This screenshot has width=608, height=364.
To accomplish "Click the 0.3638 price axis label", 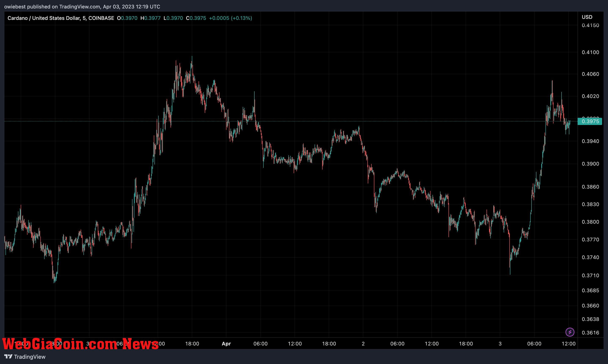I will coord(590,319).
